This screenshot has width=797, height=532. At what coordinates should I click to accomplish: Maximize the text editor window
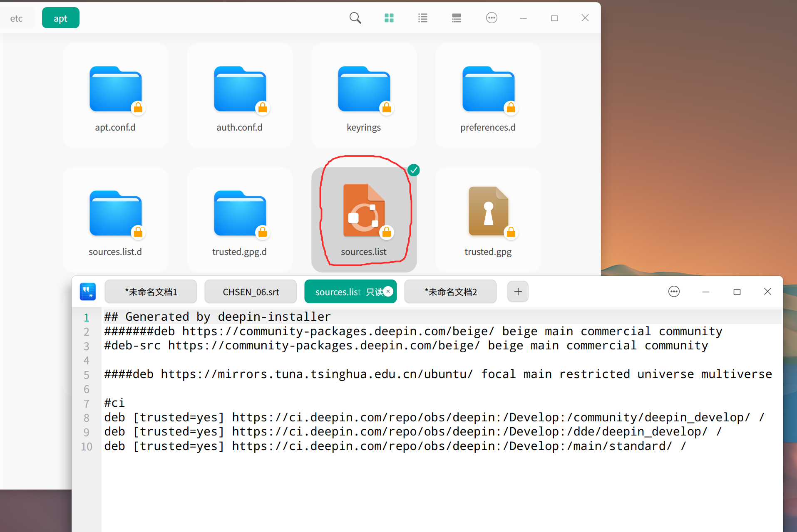737,292
